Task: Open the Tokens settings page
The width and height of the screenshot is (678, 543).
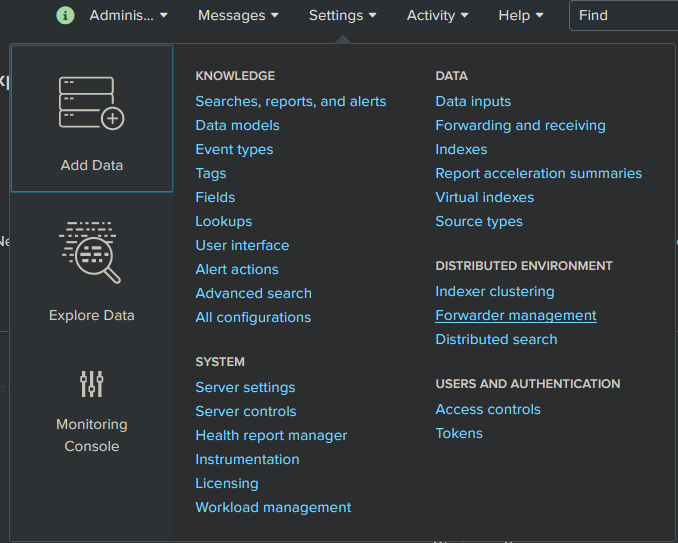Action: click(459, 433)
